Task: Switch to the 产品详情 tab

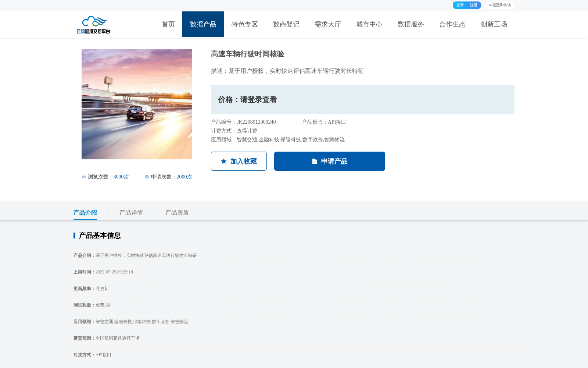Action: pos(131,213)
